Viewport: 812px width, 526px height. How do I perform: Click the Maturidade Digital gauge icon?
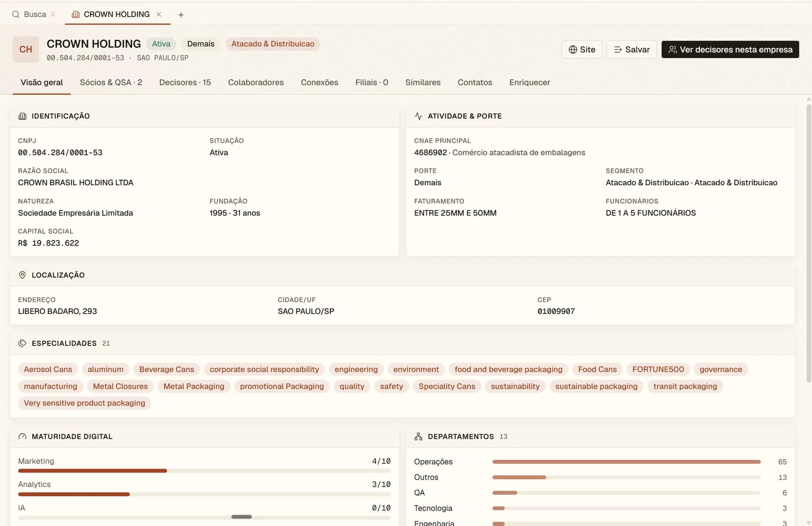coord(22,437)
